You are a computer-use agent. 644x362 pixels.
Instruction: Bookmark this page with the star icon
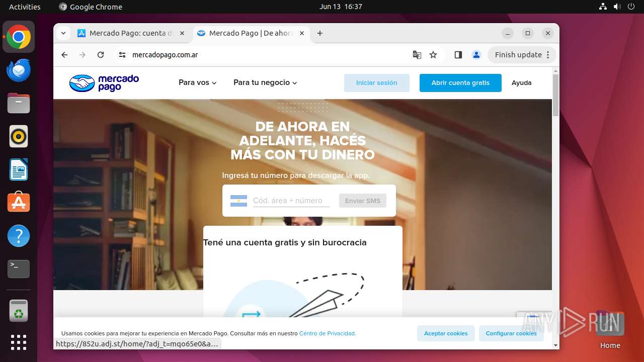pos(433,55)
